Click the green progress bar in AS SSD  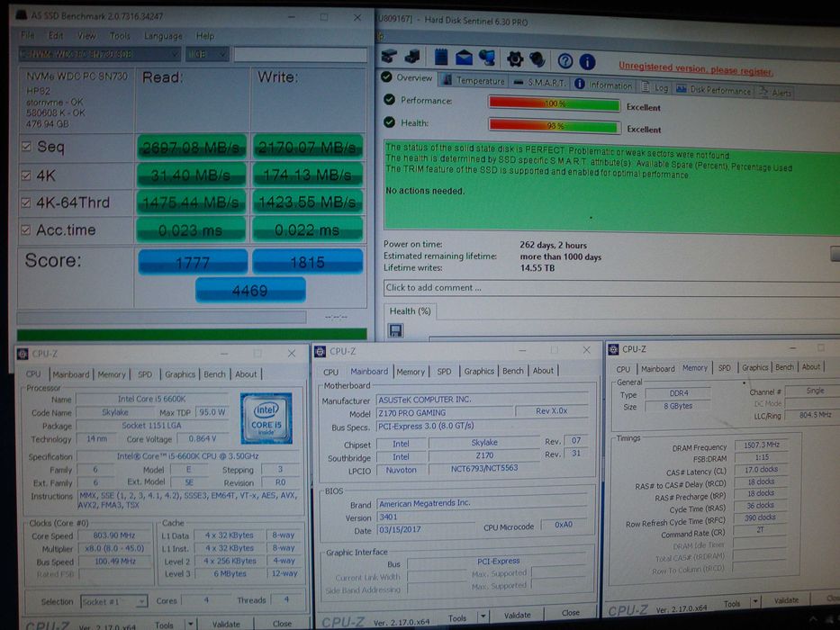pyautogui.click(x=192, y=335)
